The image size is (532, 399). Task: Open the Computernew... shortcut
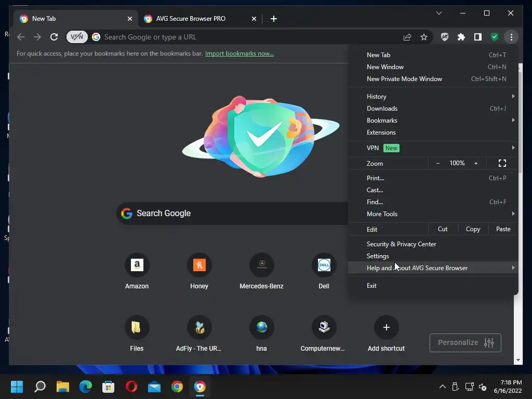pos(323,333)
